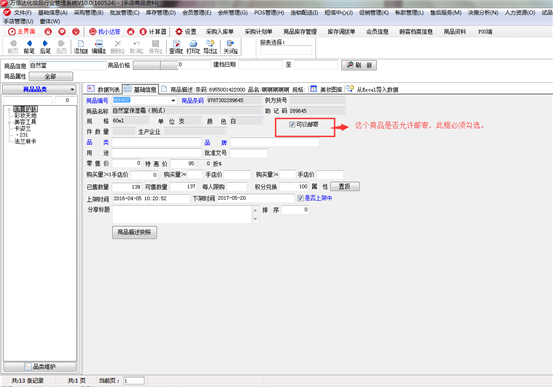Expand the 商品编号 combo box arrow
553x387 pixels.
(173, 101)
